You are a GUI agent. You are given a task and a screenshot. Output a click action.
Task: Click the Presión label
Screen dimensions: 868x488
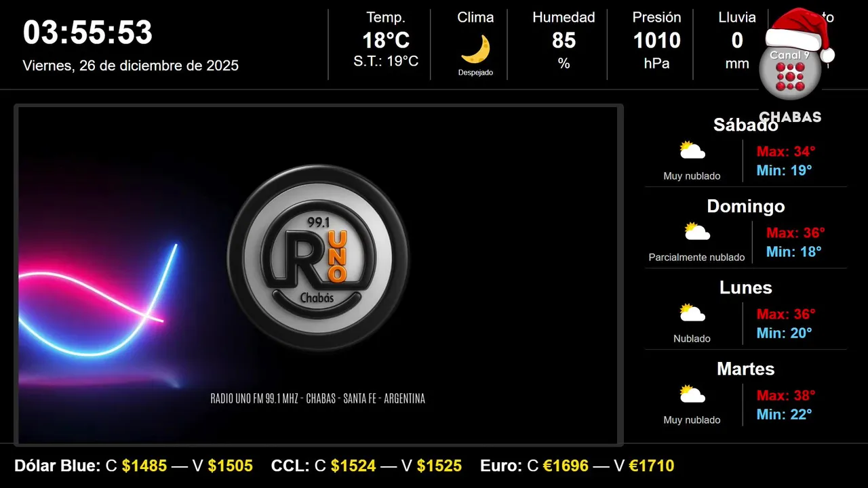(x=656, y=18)
